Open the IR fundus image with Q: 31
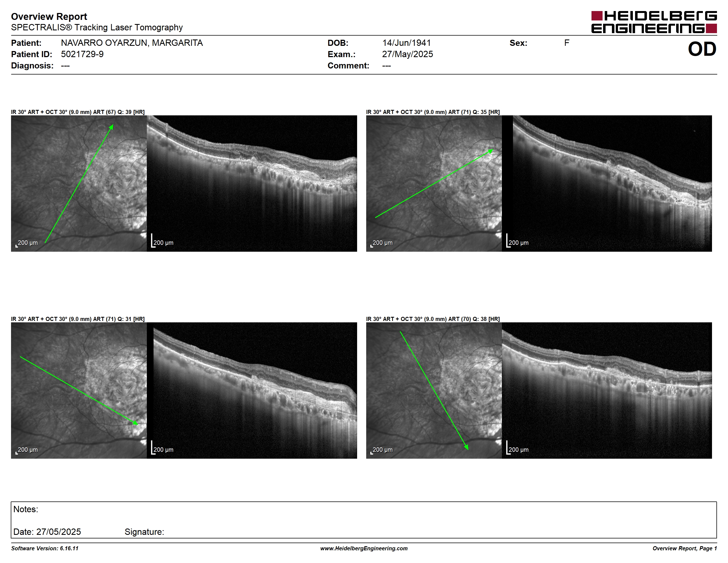 (x=79, y=390)
